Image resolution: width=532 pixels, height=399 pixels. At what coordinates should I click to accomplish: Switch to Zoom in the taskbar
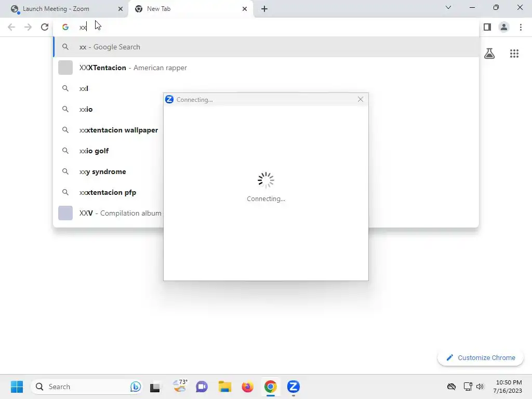294,387
